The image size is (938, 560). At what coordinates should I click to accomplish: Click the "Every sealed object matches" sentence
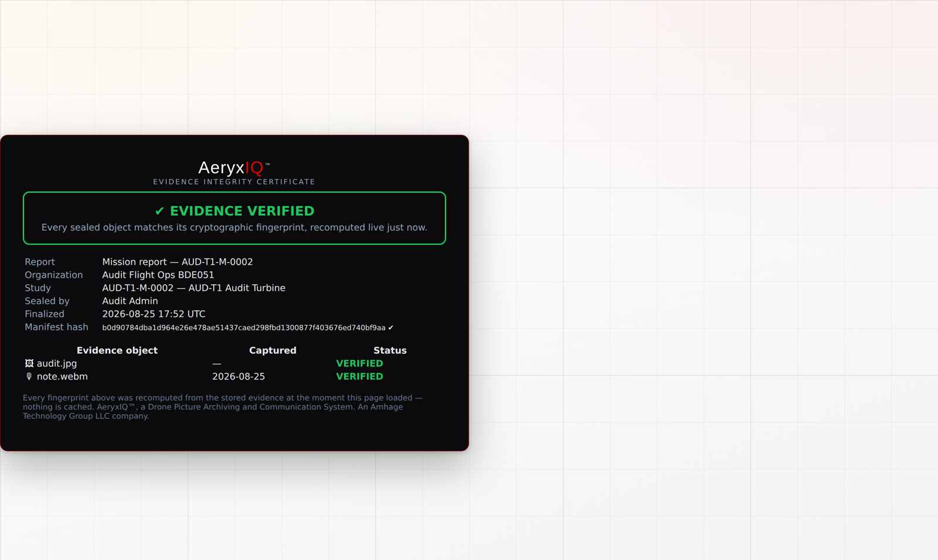(235, 227)
